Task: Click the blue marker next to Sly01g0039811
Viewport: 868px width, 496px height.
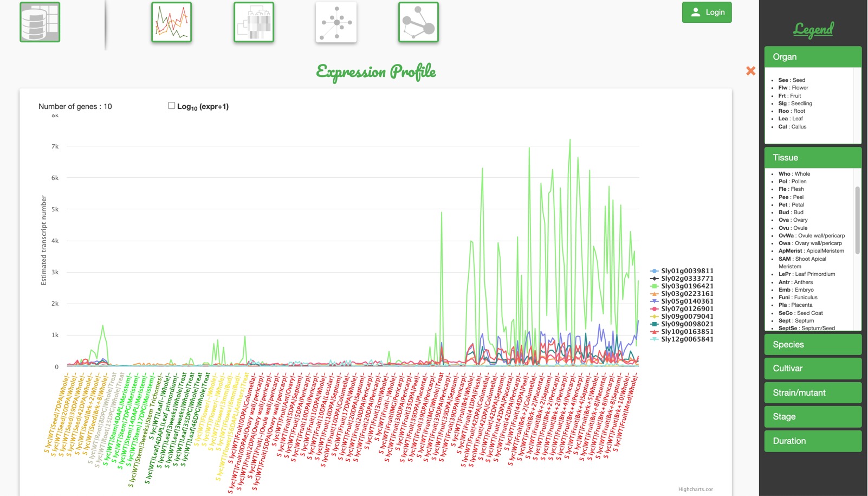Action: (655, 270)
